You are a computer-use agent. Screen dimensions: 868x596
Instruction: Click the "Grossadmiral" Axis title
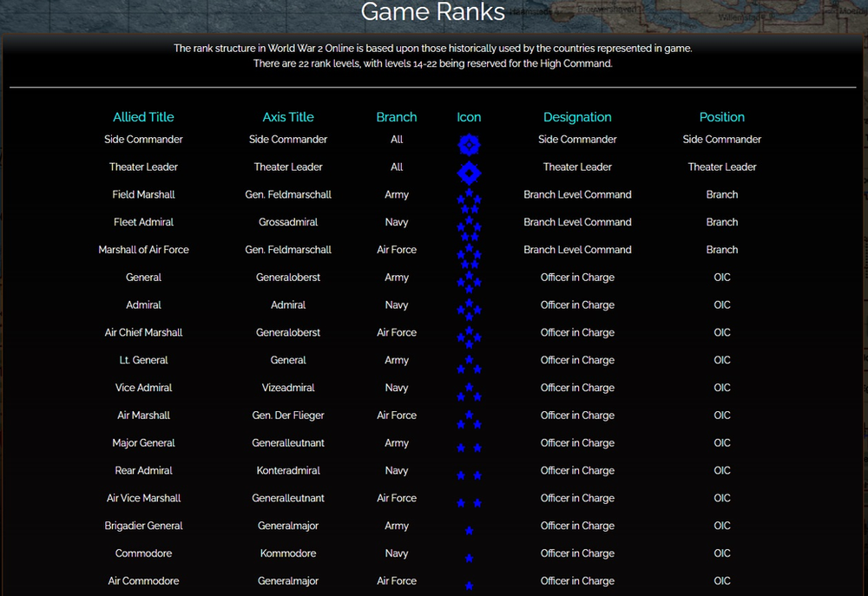pyautogui.click(x=288, y=222)
